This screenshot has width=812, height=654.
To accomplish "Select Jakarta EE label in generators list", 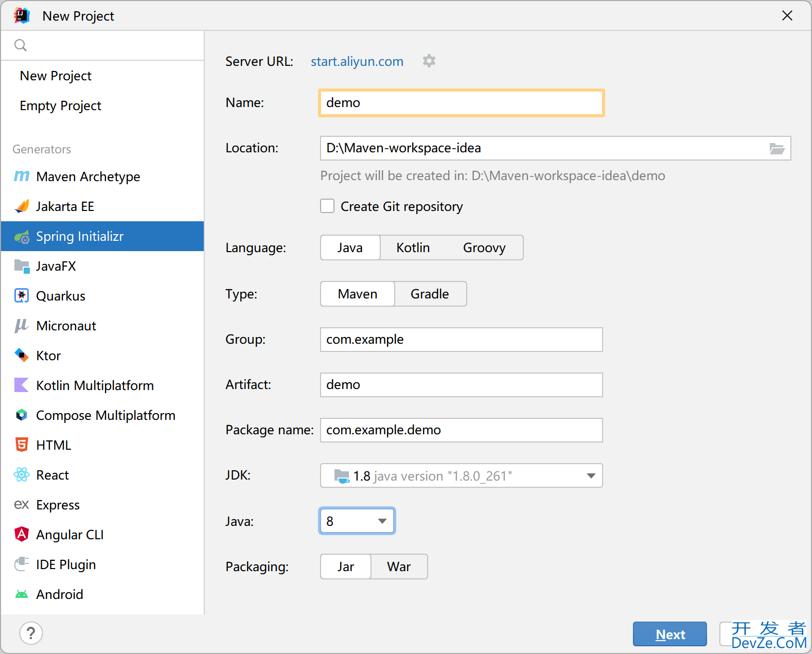I will click(65, 206).
